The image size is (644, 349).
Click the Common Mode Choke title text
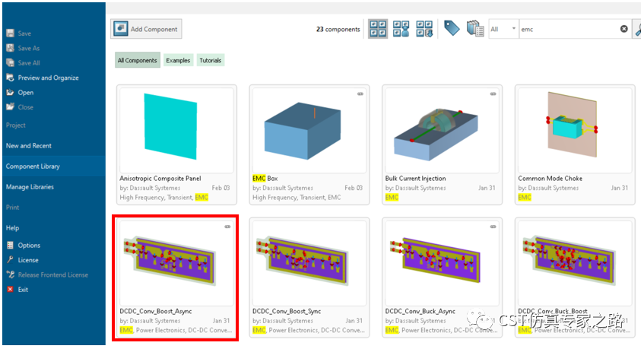550,178
